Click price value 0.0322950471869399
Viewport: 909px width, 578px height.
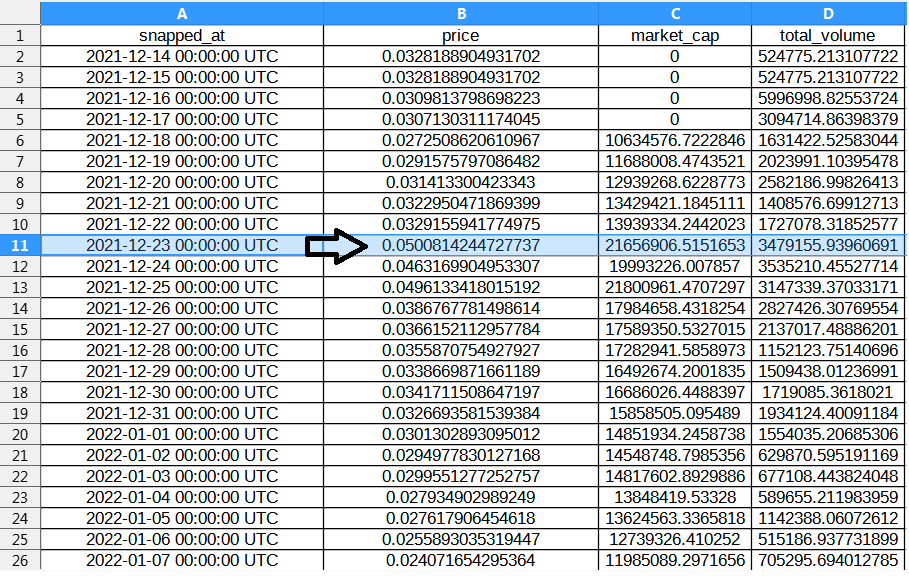(x=461, y=203)
